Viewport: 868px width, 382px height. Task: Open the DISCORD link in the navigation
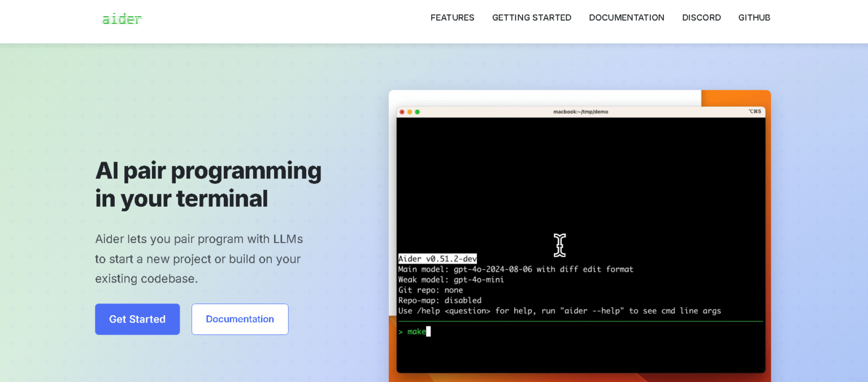point(701,18)
